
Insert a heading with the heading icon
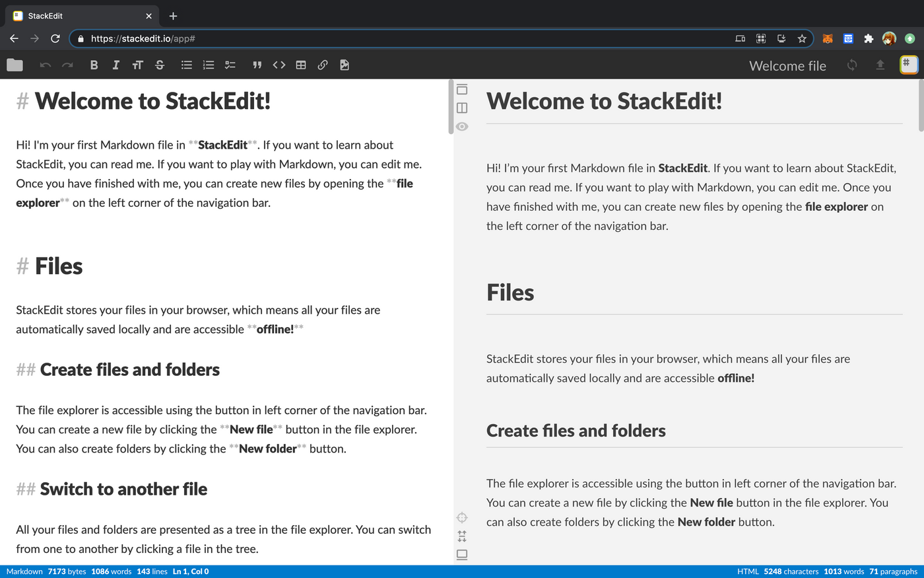137,65
